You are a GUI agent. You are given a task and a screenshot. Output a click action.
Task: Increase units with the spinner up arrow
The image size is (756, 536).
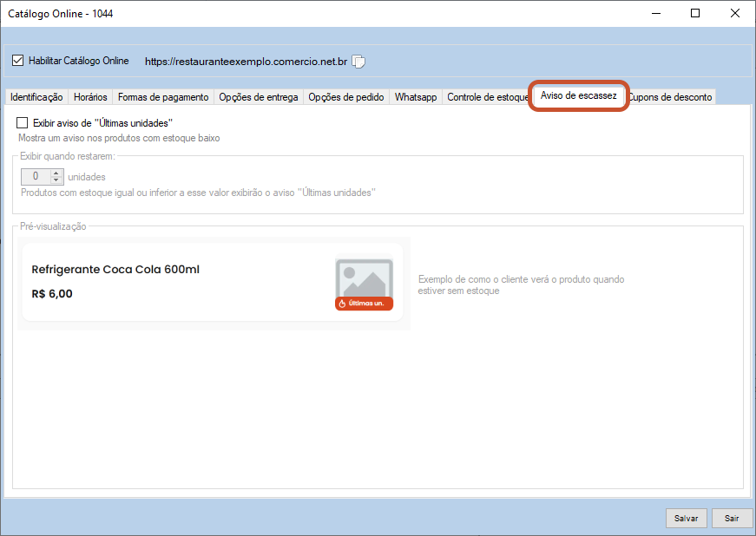pyautogui.click(x=56, y=173)
